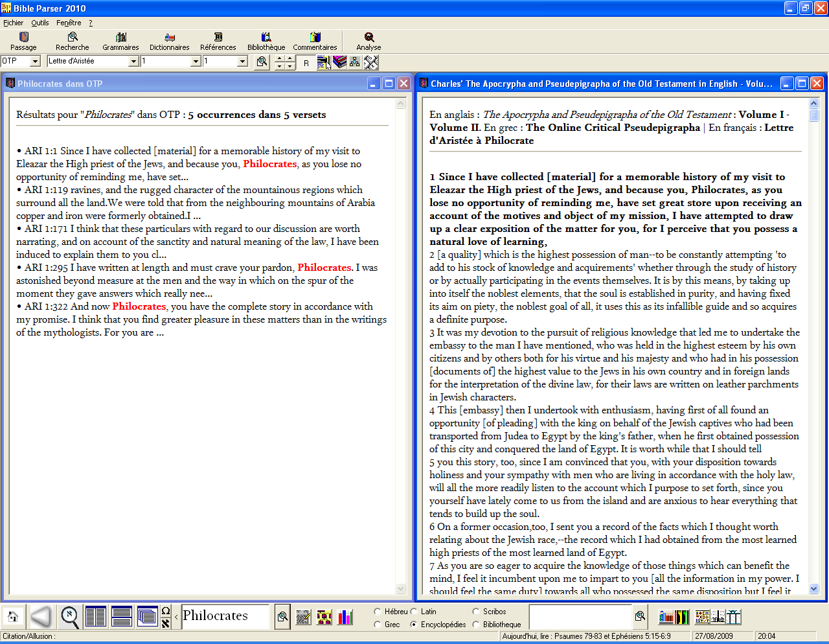
Task: Click search icon beside empty lookup field
Action: point(640,617)
